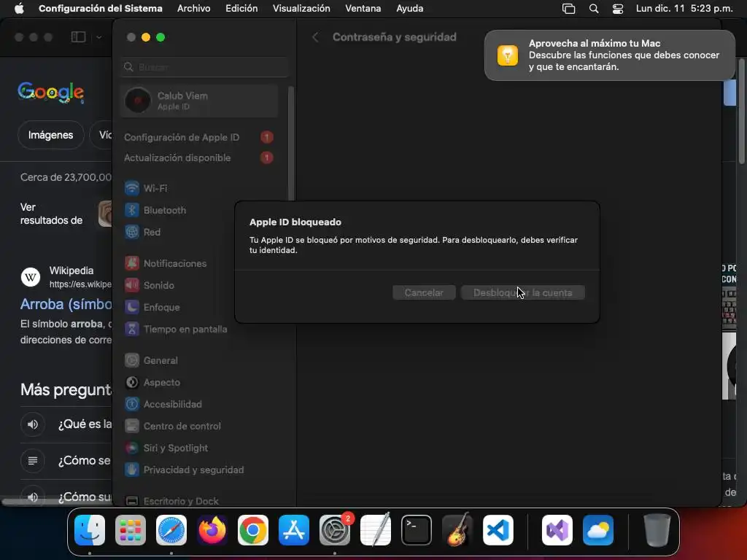This screenshot has height=560, width=747.
Task: Open the Tiempo en pantalla hourglass icon
Action: (132, 329)
